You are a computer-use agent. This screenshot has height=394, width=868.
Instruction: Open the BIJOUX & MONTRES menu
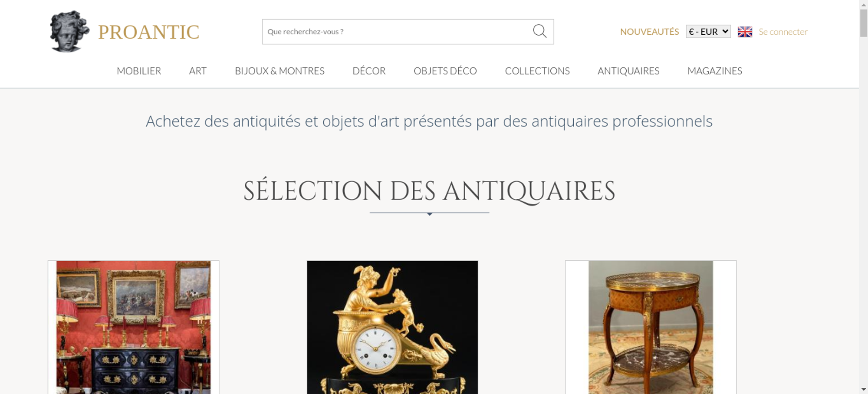[279, 71]
